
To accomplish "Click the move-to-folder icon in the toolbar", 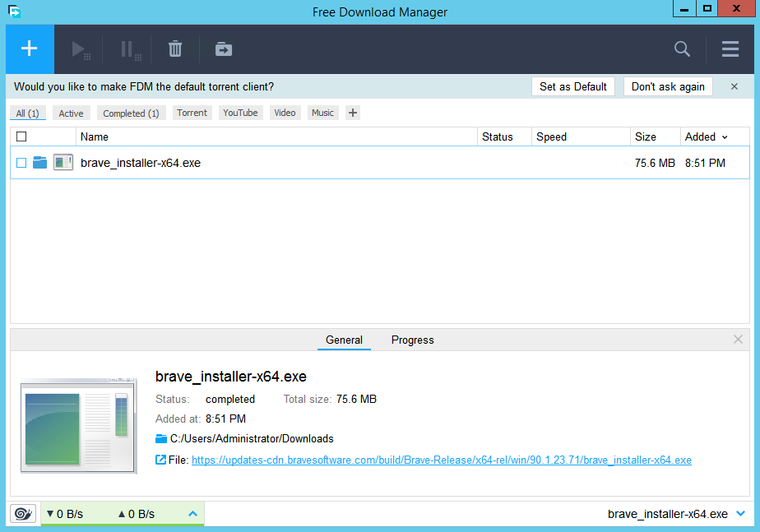I will [x=224, y=49].
